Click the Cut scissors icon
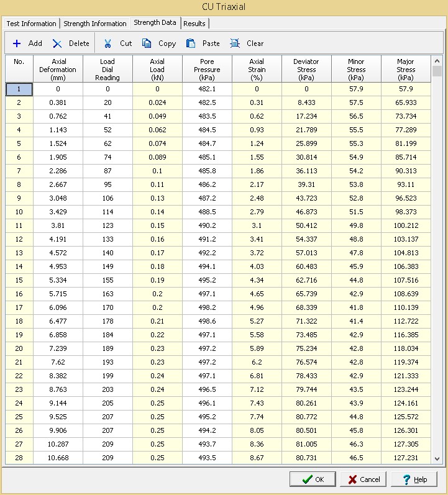Image resolution: width=448 pixels, height=495 pixels. click(107, 43)
